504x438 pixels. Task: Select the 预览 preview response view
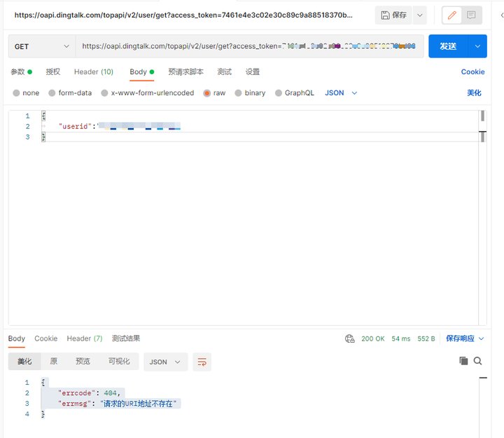tap(83, 362)
